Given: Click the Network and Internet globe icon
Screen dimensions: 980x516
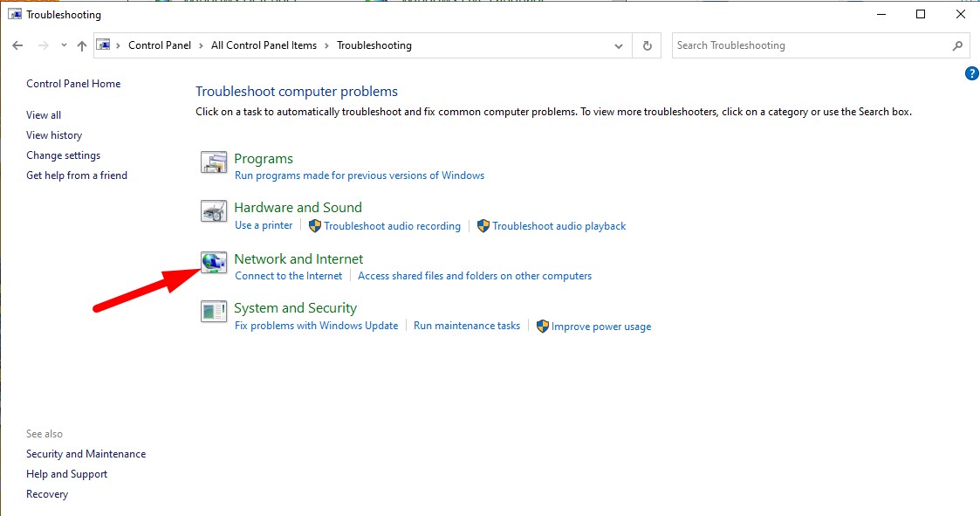Looking at the screenshot, I should [x=214, y=263].
